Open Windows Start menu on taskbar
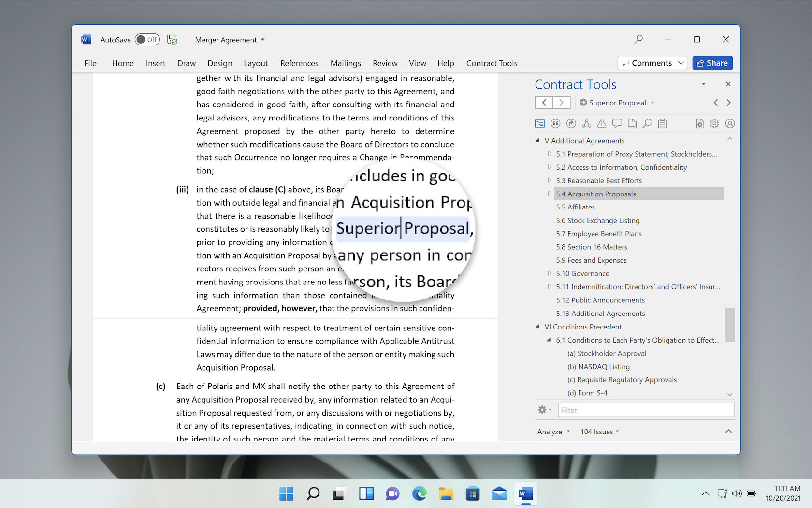The width and height of the screenshot is (812, 508). 287,493
